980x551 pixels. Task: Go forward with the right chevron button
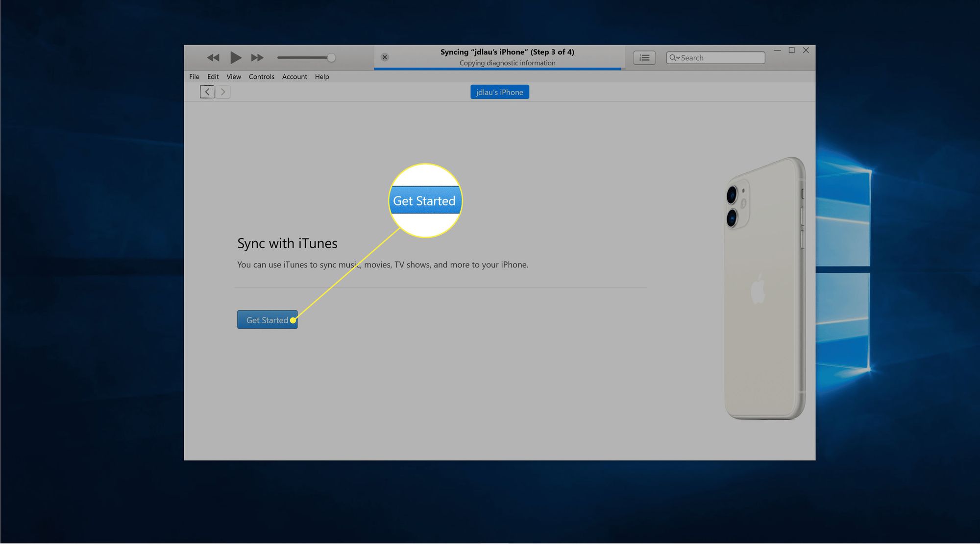click(x=223, y=92)
